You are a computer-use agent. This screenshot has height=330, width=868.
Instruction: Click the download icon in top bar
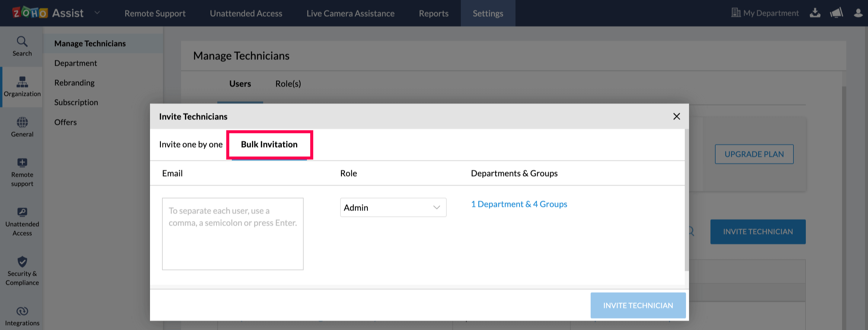815,13
